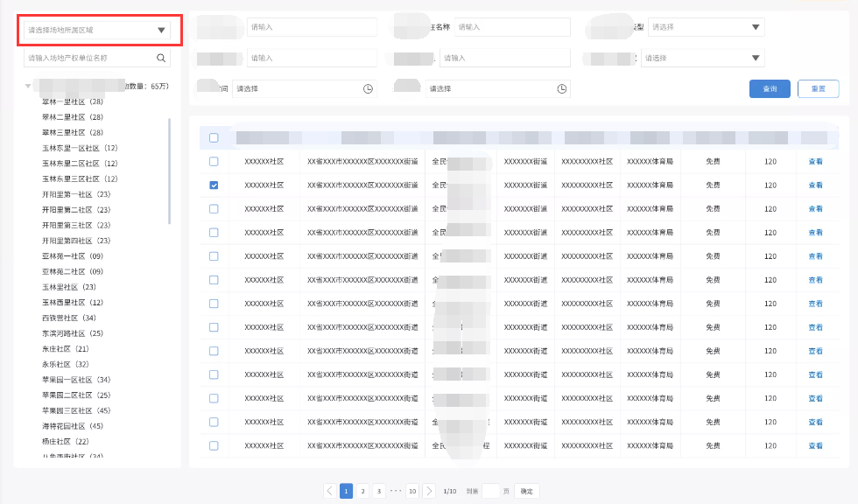Choose 杨庄社区 (22)

click(x=66, y=441)
